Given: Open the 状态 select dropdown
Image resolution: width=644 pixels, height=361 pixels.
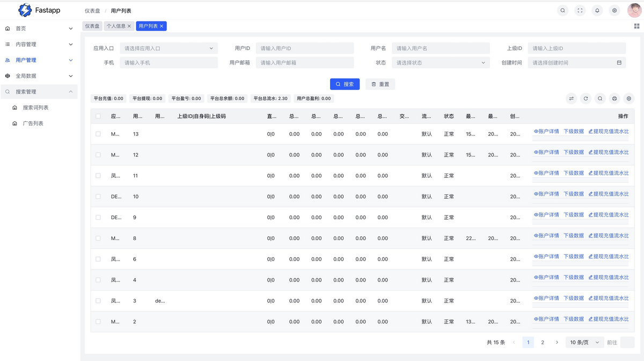Looking at the screenshot, I should (x=441, y=63).
